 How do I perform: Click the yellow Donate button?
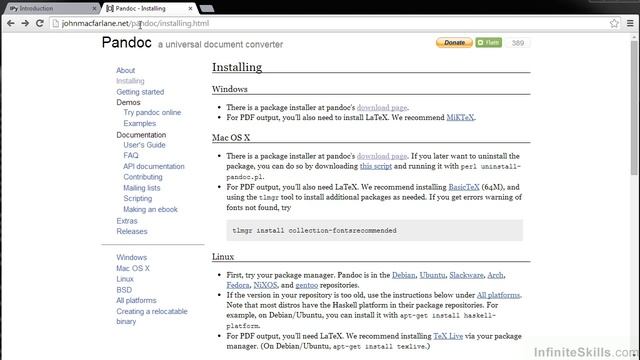click(454, 42)
